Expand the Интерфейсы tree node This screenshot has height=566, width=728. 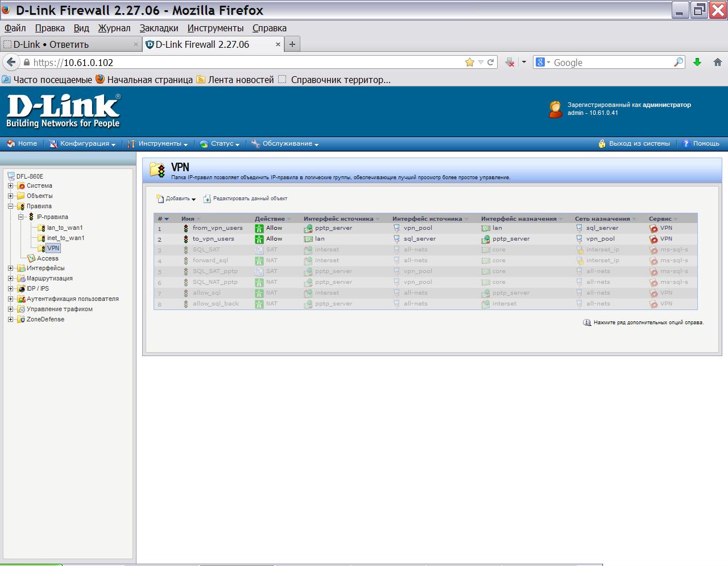pos(10,268)
